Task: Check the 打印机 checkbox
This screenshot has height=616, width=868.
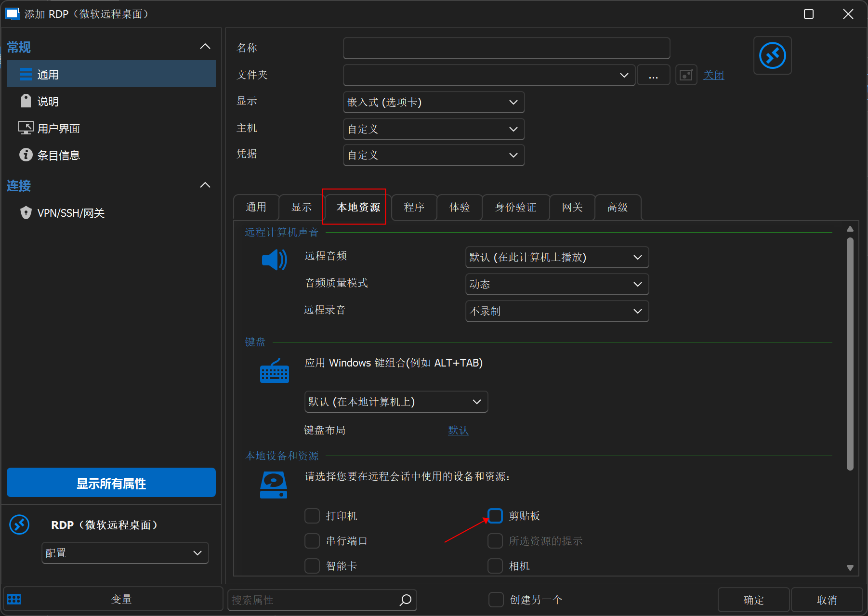Action: [x=312, y=516]
